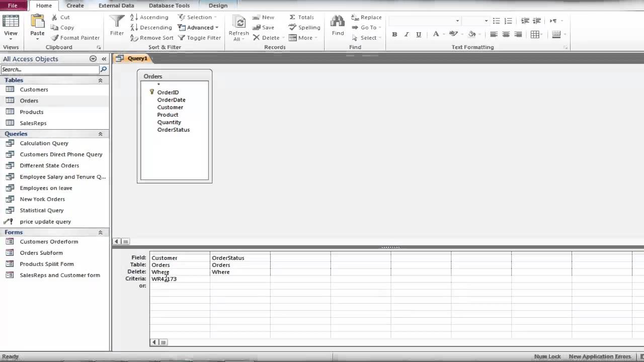Click the Gridlines icon
The height and width of the screenshot is (362, 644).
point(535,35)
